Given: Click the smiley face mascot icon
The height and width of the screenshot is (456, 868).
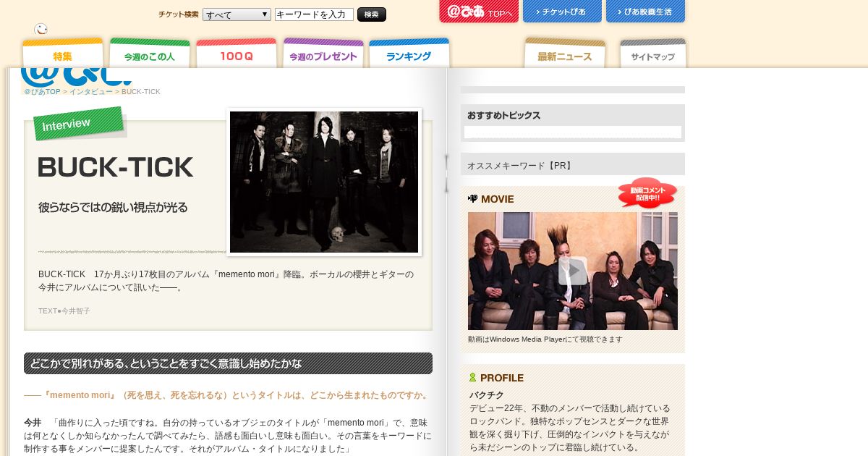Looking at the screenshot, I should [41, 29].
